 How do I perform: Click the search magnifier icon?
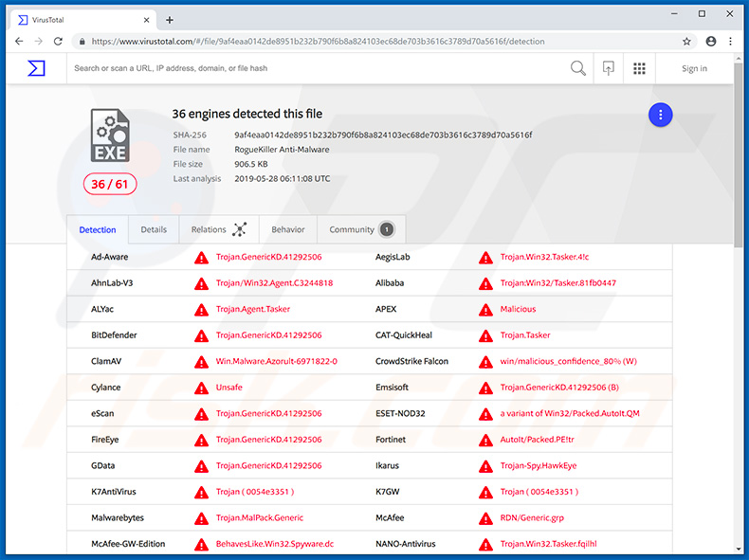[x=578, y=68]
